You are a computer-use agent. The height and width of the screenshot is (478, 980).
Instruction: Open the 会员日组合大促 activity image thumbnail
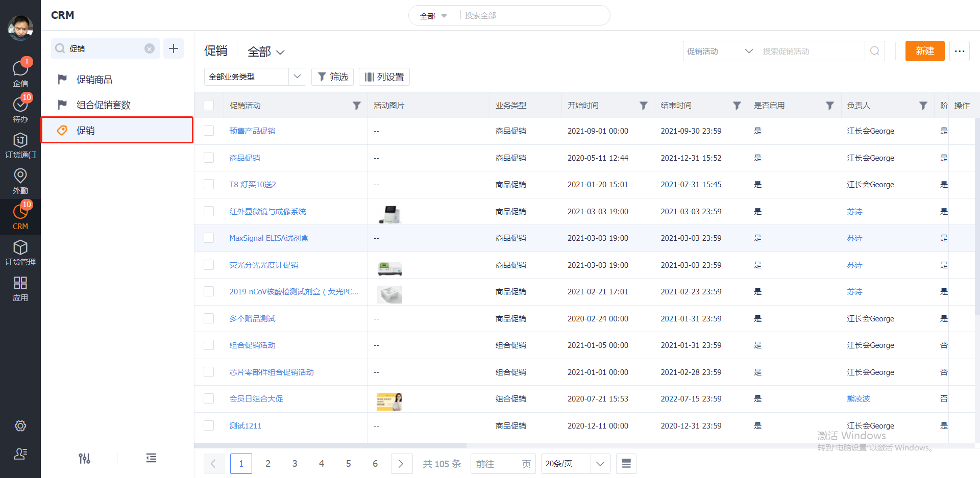(389, 401)
